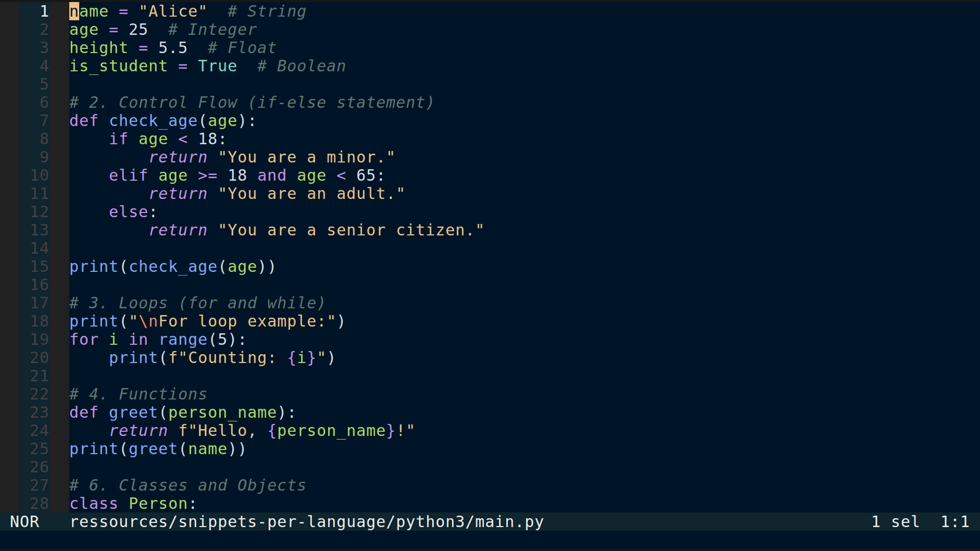The width and height of the screenshot is (980, 551).
Task: Click the is_student variable on line 4
Action: (x=117, y=66)
